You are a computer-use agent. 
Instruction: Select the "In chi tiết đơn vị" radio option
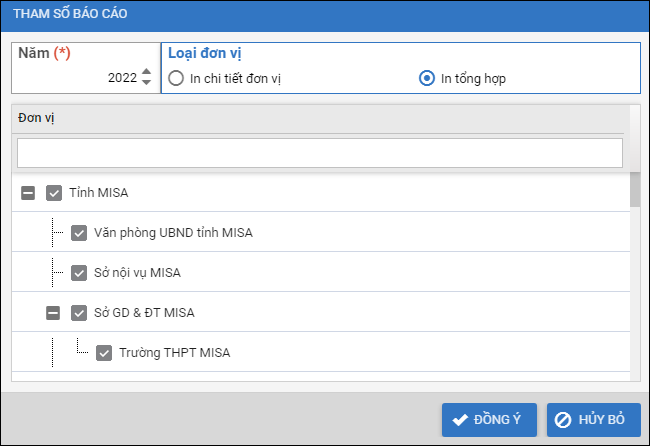tap(176, 78)
